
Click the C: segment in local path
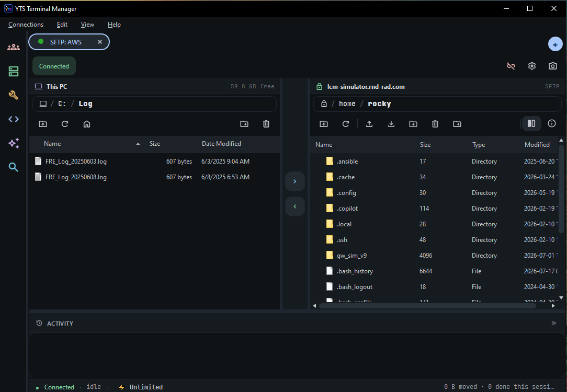pyautogui.click(x=62, y=103)
